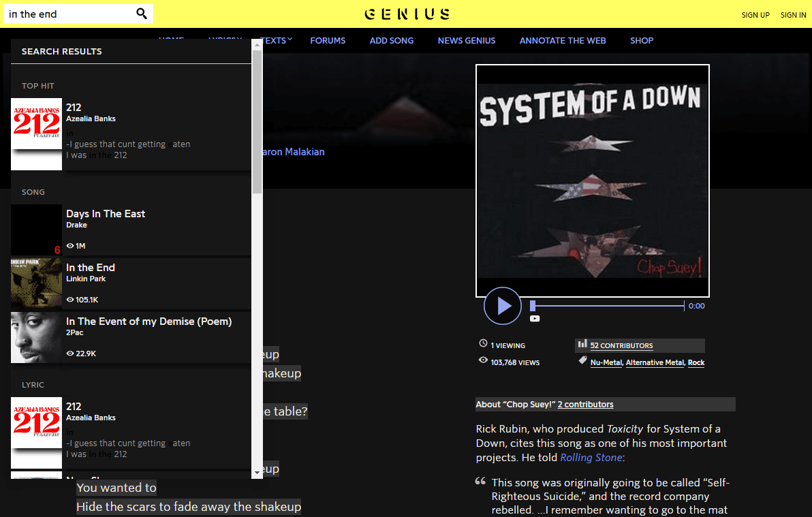Open the 212 cover art in Top Hit
Screen dimensions: 812x517
tap(36, 134)
